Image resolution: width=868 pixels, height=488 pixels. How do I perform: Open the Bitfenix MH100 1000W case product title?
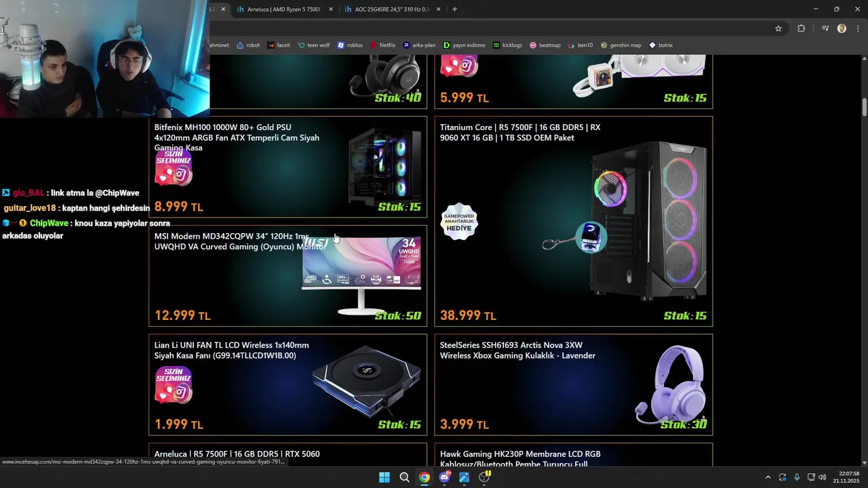tap(237, 137)
